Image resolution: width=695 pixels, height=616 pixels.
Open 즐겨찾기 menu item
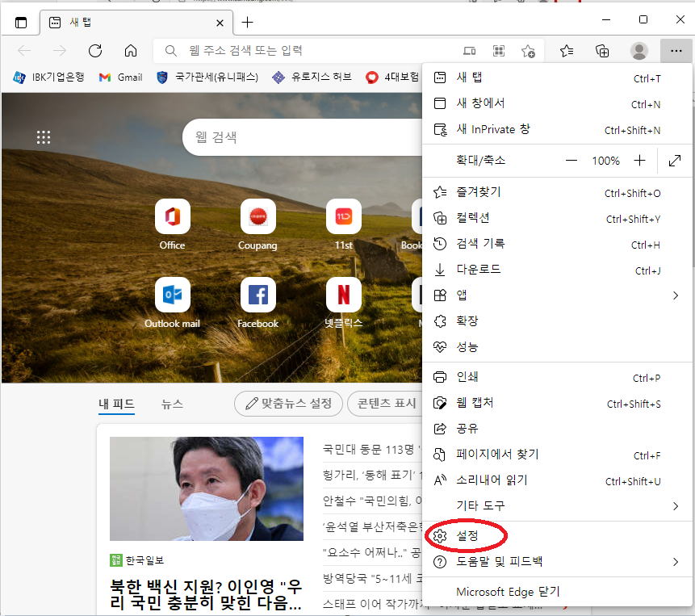(x=557, y=192)
